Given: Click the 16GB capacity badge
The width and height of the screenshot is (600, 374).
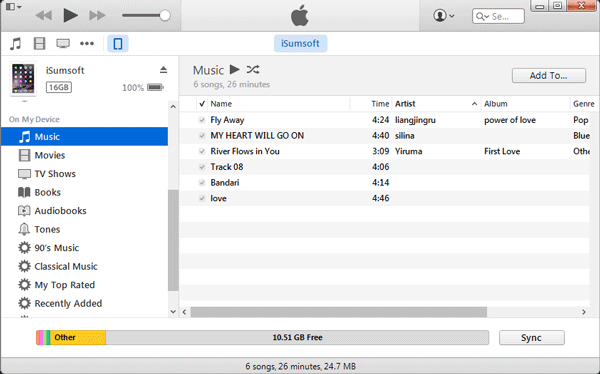Looking at the screenshot, I should coord(59,88).
